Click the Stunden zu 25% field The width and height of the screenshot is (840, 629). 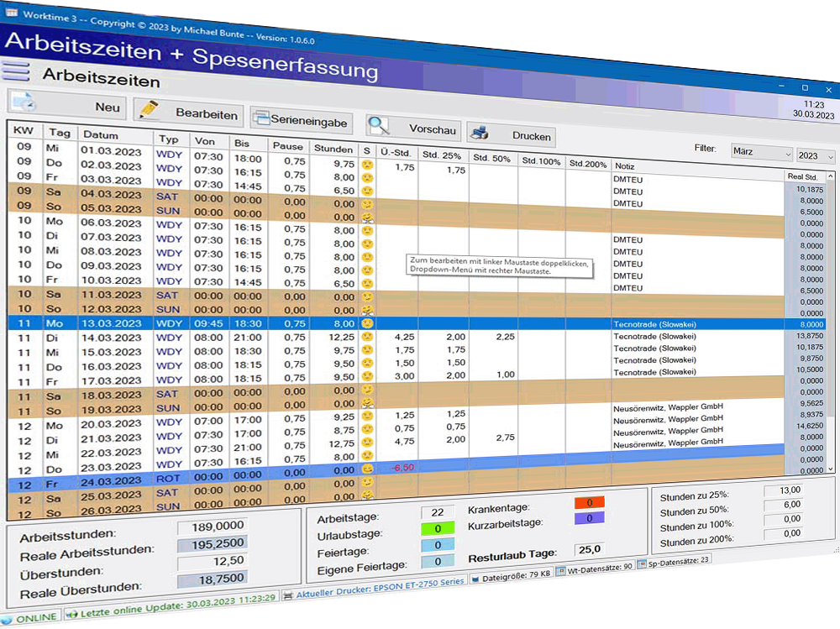pos(783,490)
